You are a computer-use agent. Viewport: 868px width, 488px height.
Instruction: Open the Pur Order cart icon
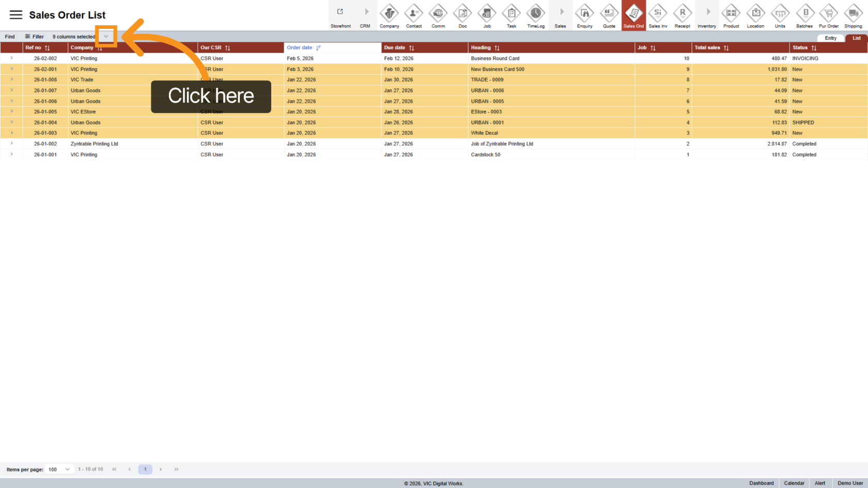(829, 15)
